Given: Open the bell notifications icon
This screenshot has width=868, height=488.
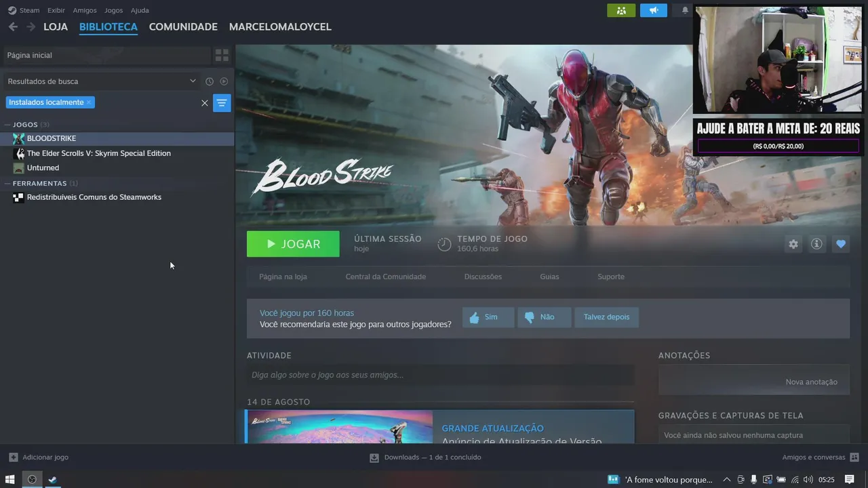Looking at the screenshot, I should pos(685,10).
